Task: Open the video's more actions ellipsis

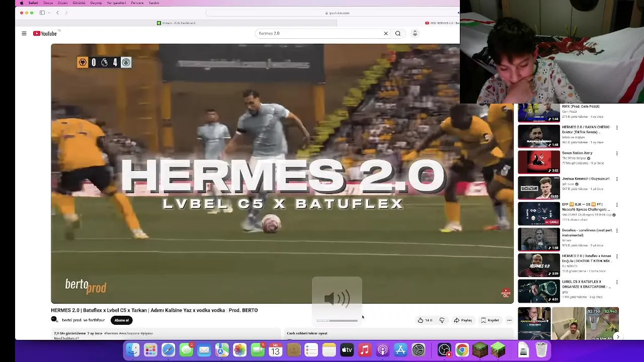Action: point(509,320)
